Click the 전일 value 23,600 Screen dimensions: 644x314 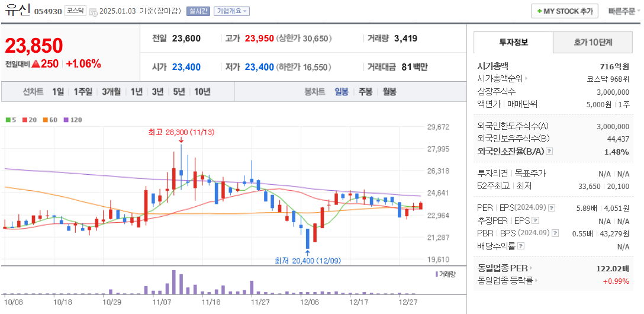(186, 39)
